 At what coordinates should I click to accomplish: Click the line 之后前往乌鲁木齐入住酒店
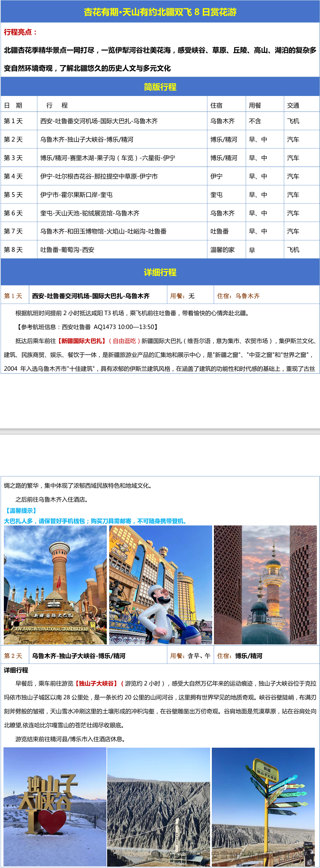click(x=52, y=499)
